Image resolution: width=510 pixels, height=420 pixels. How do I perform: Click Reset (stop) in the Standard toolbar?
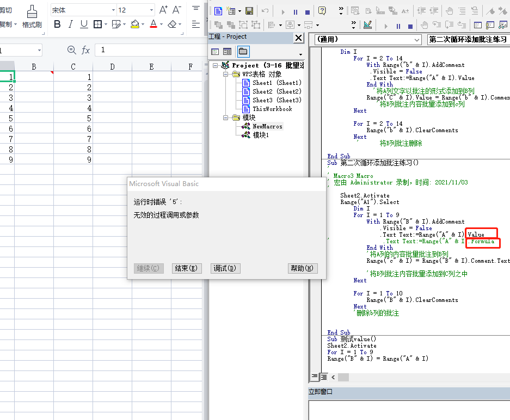point(308,12)
